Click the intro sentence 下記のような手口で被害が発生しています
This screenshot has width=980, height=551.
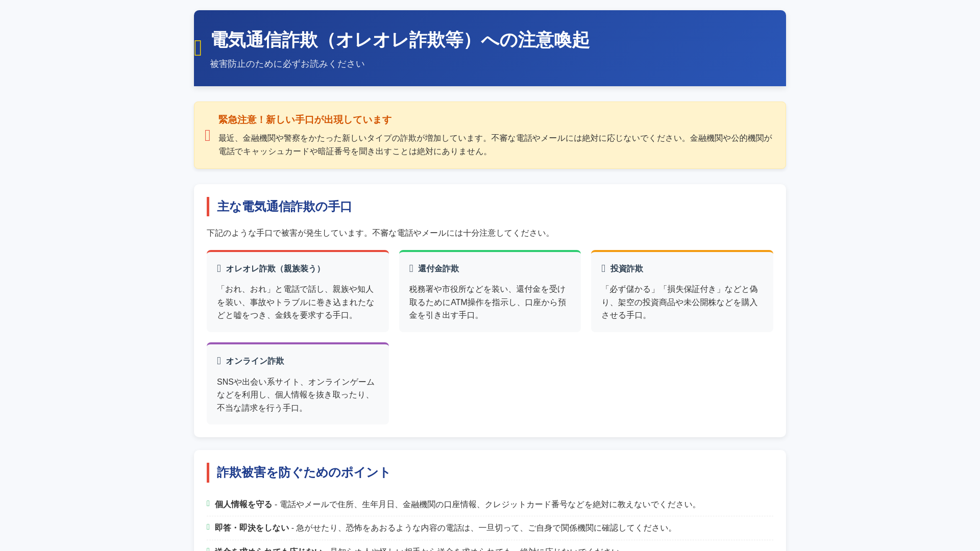coord(380,233)
